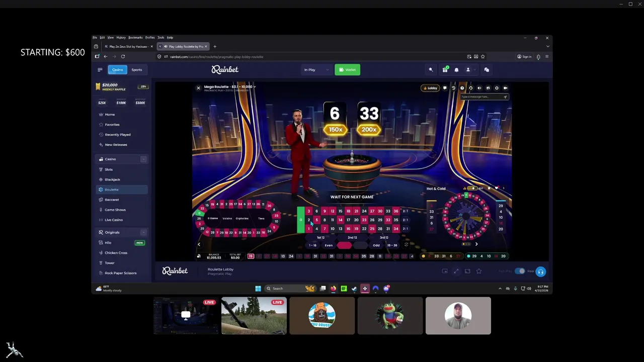644x362 pixels.
Task: Open the blue headset support button
Action: (x=540, y=271)
